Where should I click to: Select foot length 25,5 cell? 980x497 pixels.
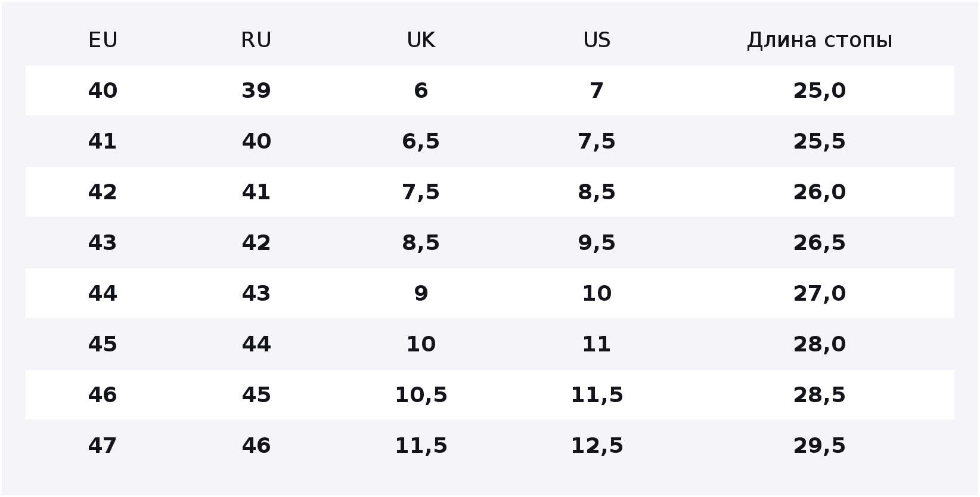[820, 141]
